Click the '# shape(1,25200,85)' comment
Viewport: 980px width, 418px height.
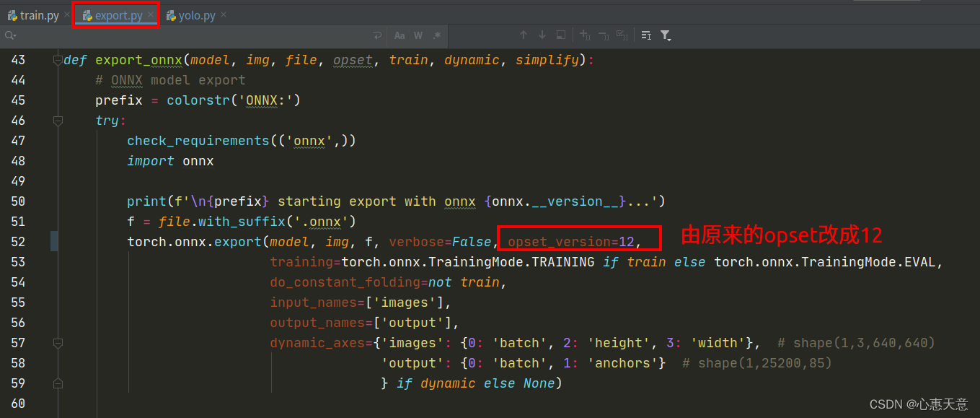(x=757, y=363)
